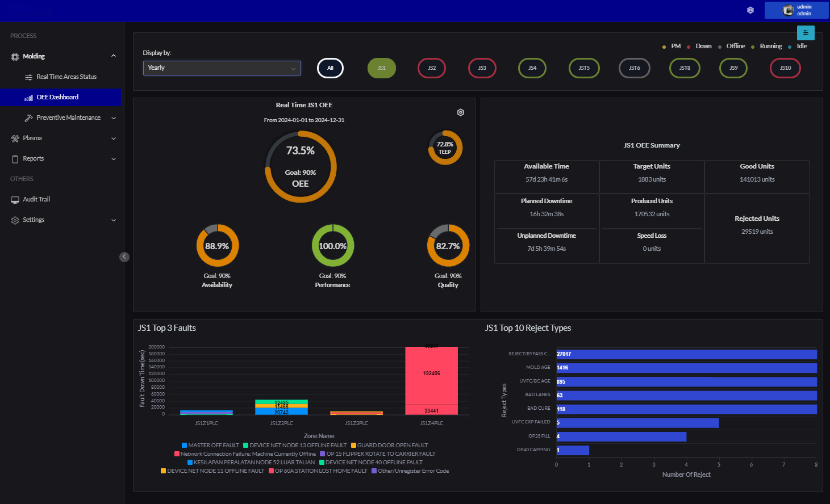Viewport: 830px width, 504px height.
Task: Click the Plasma tools icon
Action: pyautogui.click(x=15, y=138)
